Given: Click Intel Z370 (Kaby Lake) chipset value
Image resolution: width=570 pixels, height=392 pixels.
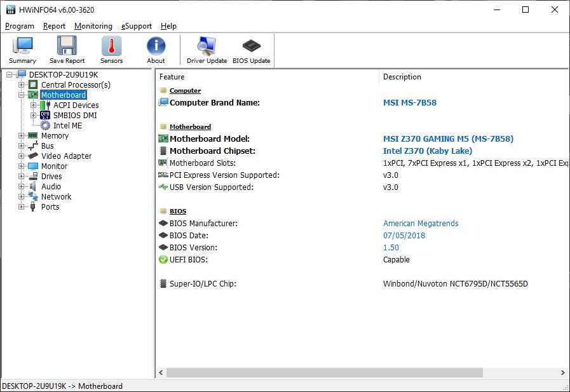Looking at the screenshot, I should [428, 151].
